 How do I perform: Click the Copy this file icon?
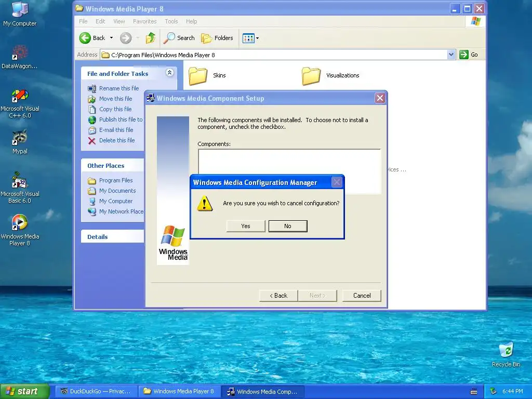click(x=92, y=109)
